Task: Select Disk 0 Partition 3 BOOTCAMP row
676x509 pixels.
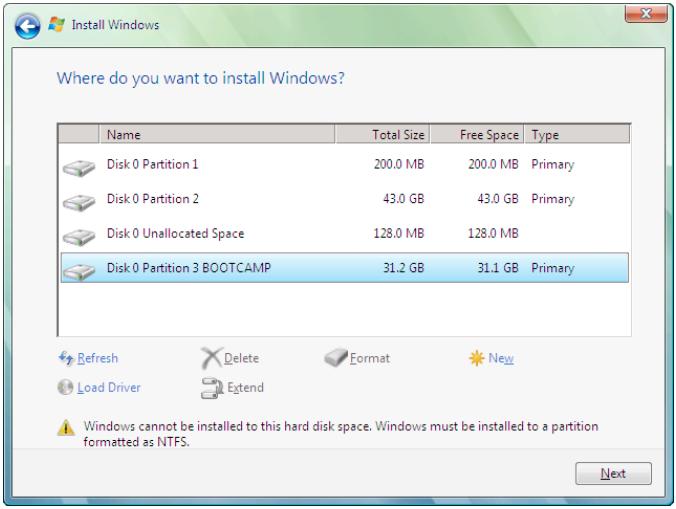Action: coord(344,268)
